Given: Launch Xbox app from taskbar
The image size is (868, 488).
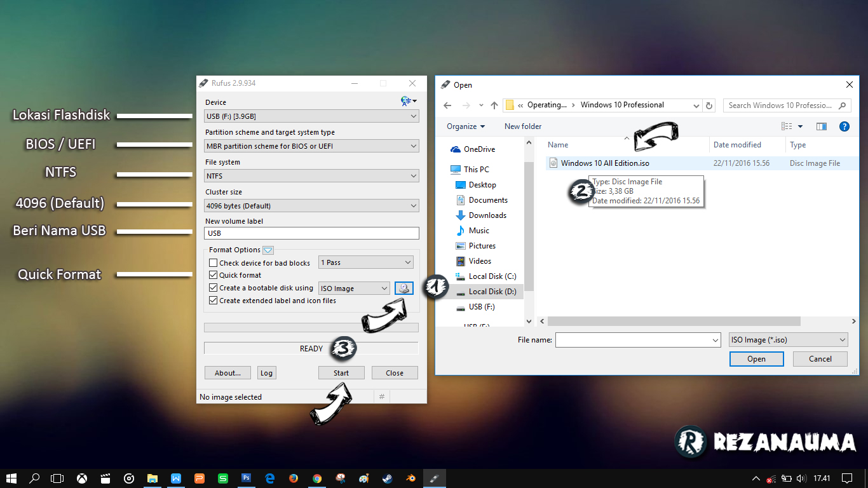Looking at the screenshot, I should pos(82,478).
